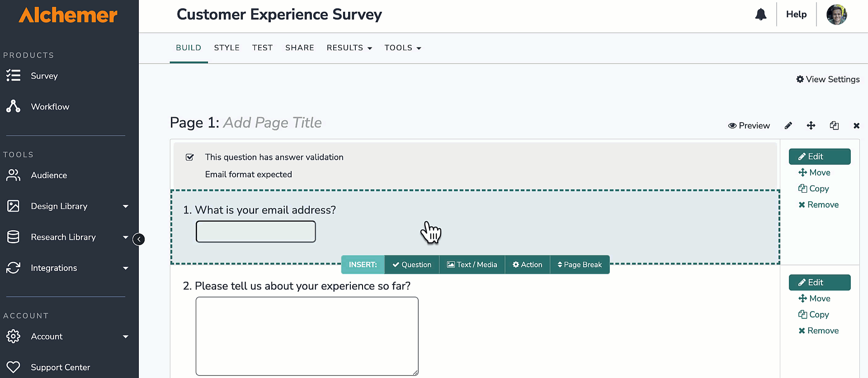Click the answer validation check icon
This screenshot has height=378, width=868.
(x=190, y=157)
